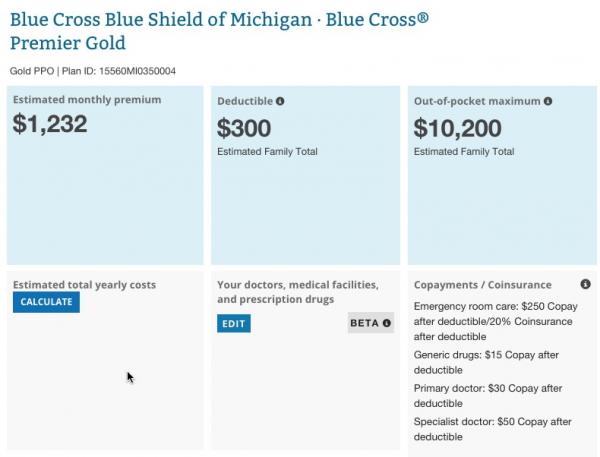600x457 pixels.
Task: Select the Specialist doctor $50 copay line
Action: 492,428
